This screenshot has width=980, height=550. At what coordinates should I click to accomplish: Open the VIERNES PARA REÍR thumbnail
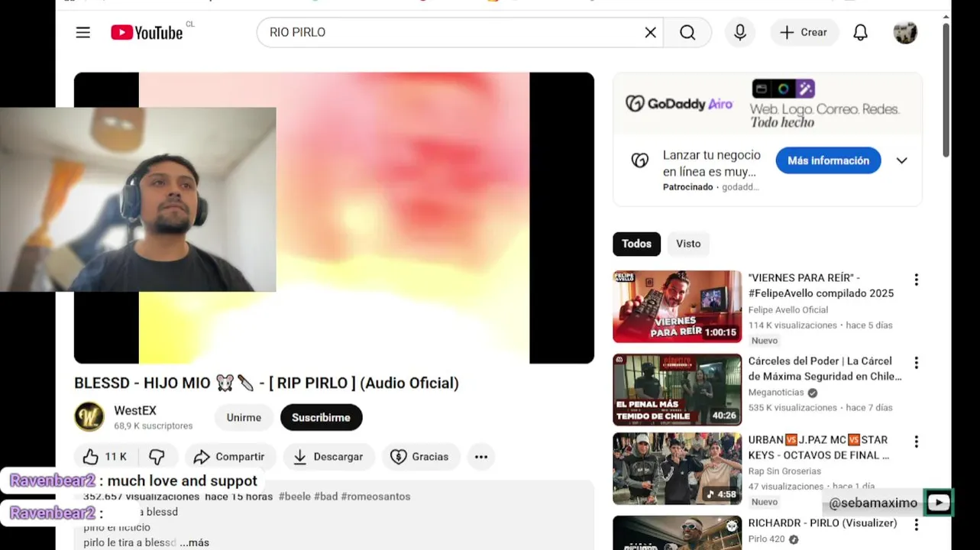677,306
